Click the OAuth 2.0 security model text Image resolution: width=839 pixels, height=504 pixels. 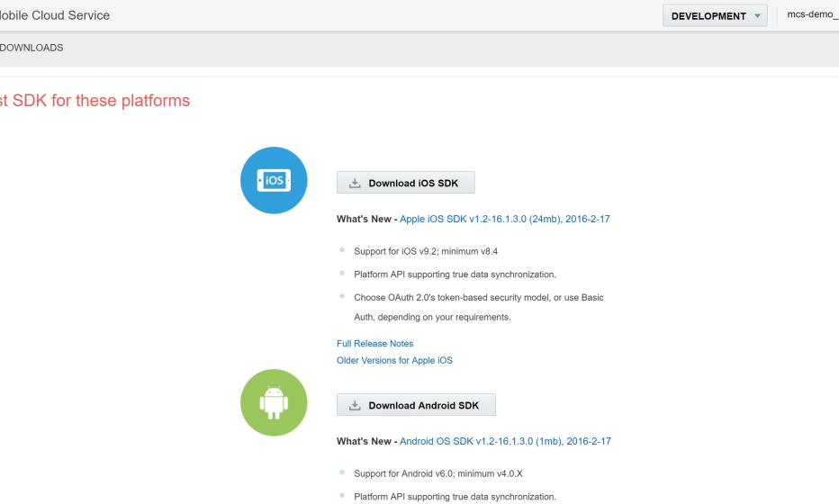coord(478,297)
